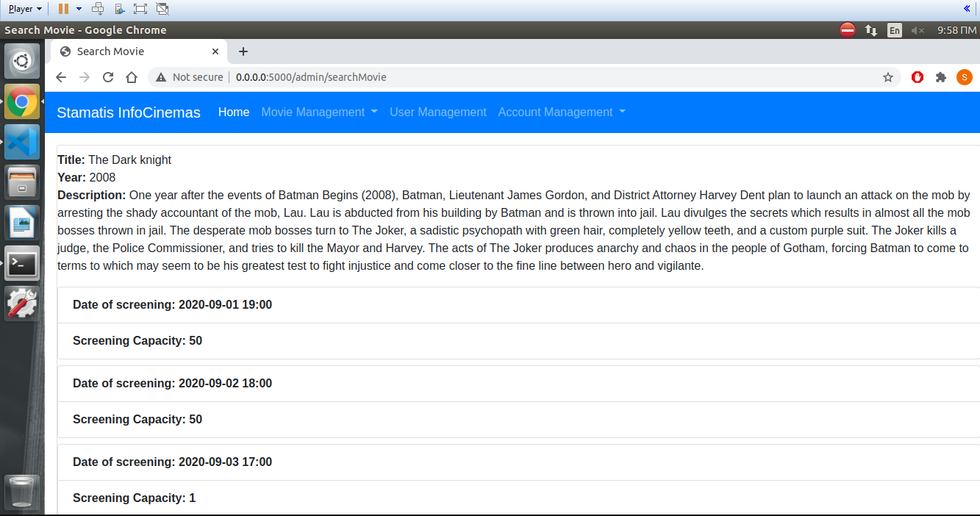Open System Settings launcher icon
Viewport: 980px width, 516px height.
(22, 303)
